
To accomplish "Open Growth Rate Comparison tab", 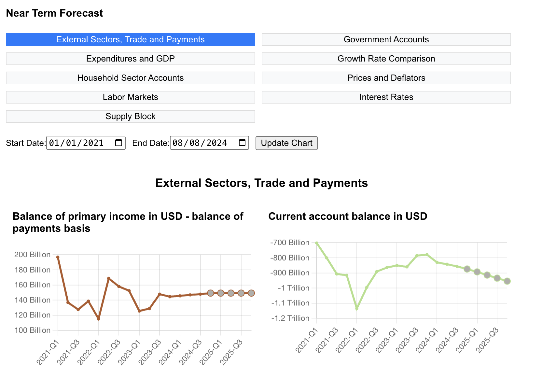I will (386, 59).
